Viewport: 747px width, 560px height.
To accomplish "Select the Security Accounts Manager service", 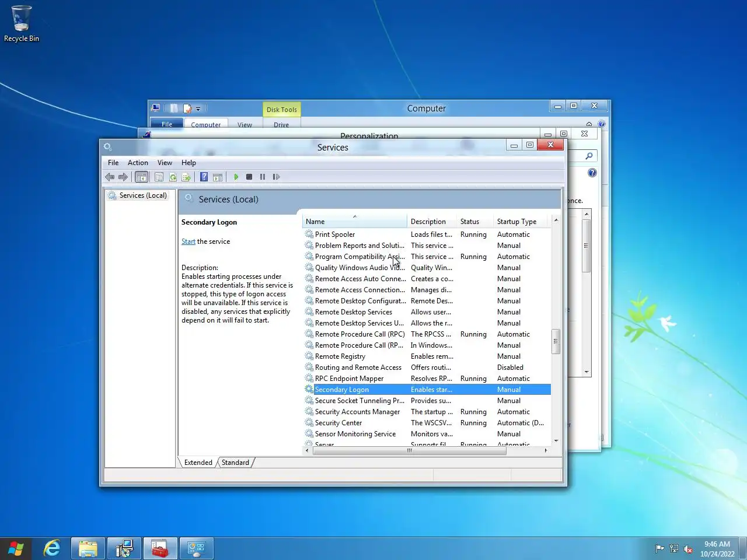I will coord(427,412).
